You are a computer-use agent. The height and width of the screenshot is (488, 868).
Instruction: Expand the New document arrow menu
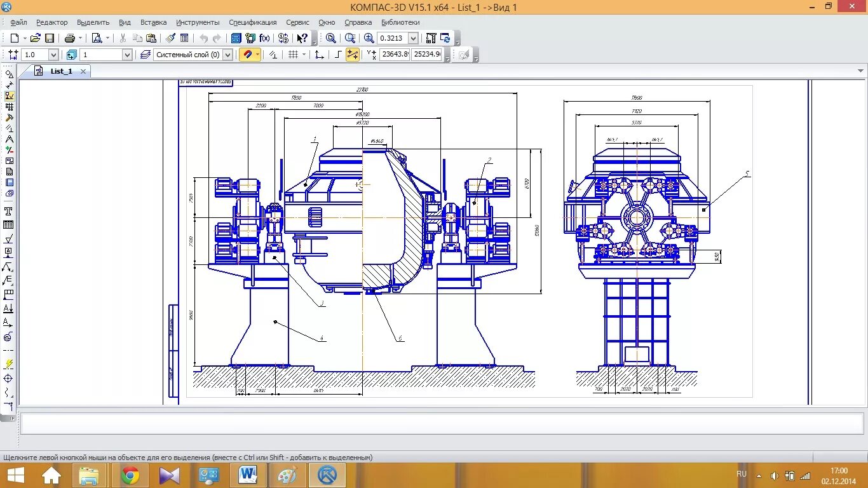[24, 38]
